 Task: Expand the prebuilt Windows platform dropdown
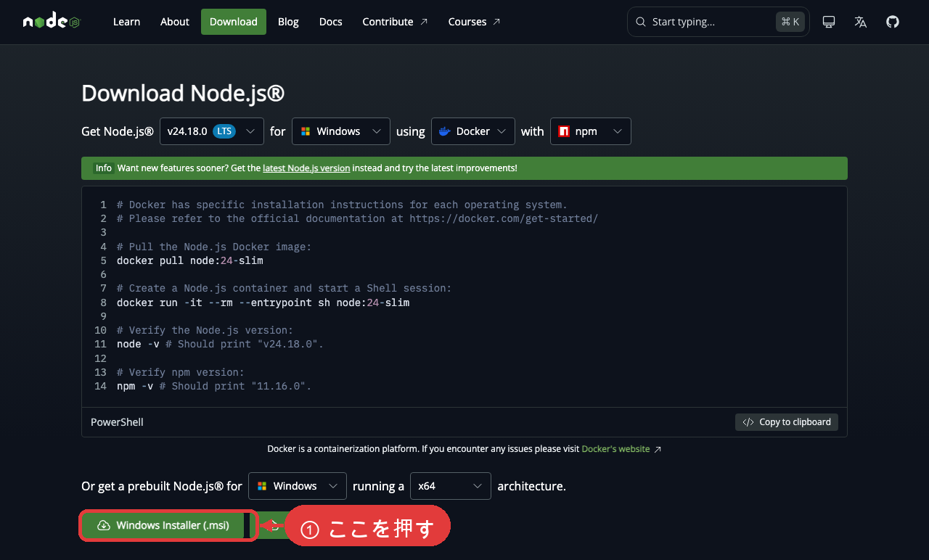(x=298, y=486)
